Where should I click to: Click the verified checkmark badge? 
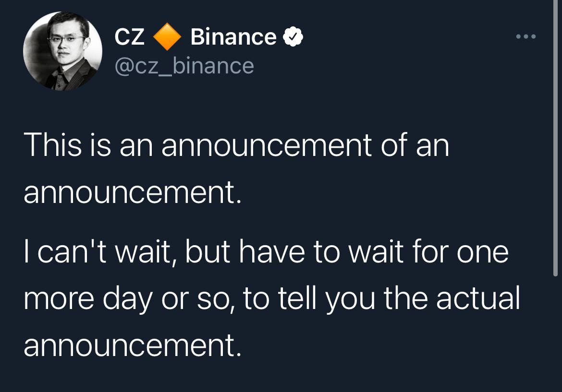293,37
